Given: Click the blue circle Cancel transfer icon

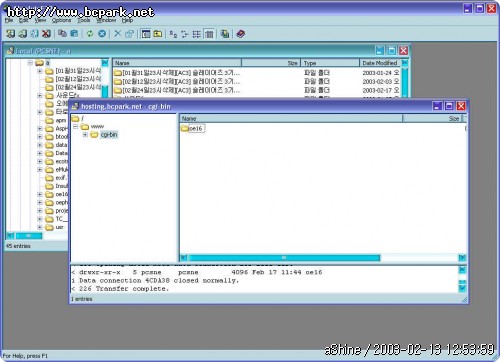Looking at the screenshot, I should coord(102,34).
